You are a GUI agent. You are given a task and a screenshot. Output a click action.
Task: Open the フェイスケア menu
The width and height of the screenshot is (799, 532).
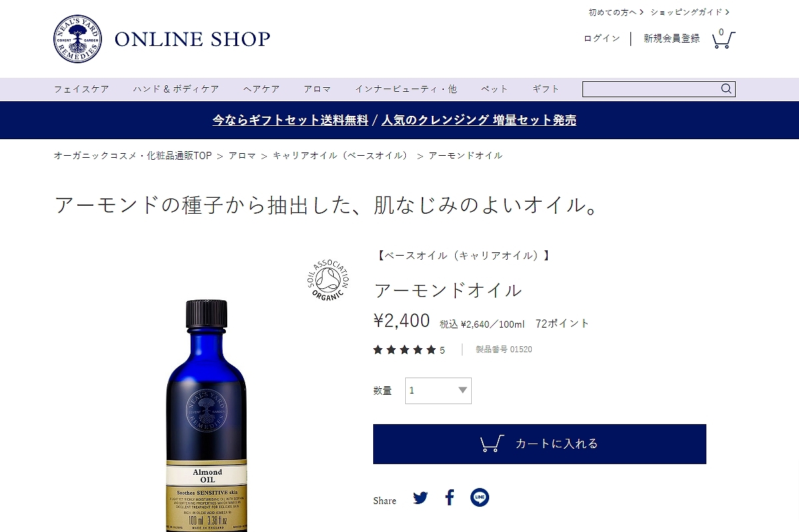pos(81,89)
